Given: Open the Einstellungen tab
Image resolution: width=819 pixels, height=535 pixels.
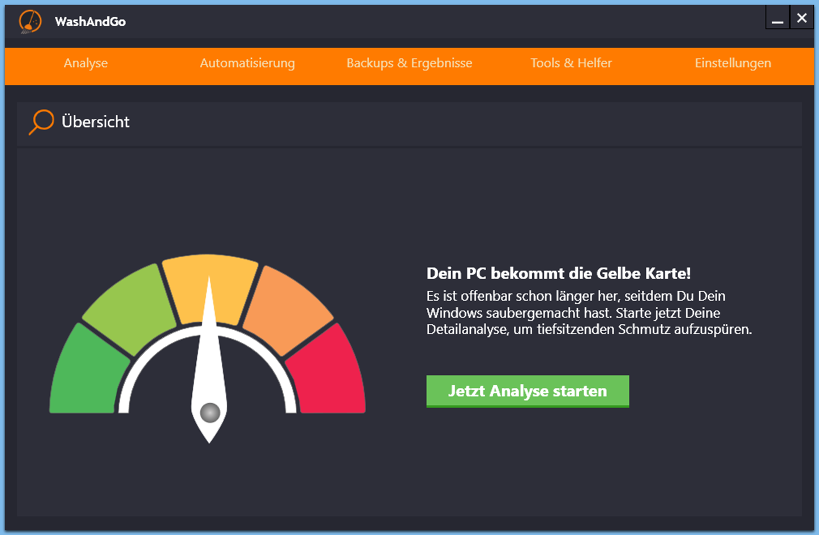Looking at the screenshot, I should click(x=733, y=63).
